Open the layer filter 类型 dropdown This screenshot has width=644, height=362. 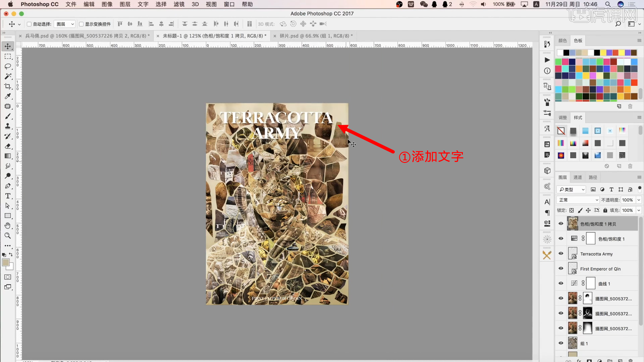pyautogui.click(x=571, y=189)
